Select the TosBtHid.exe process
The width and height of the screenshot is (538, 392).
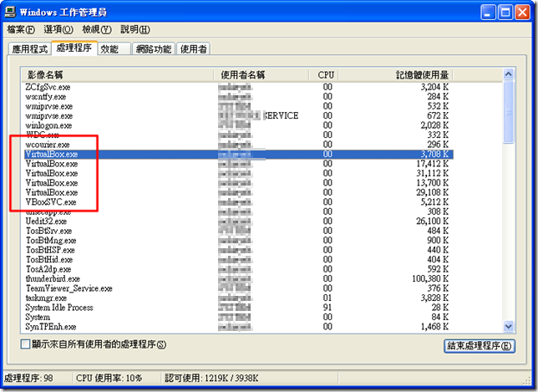[x=237, y=260]
